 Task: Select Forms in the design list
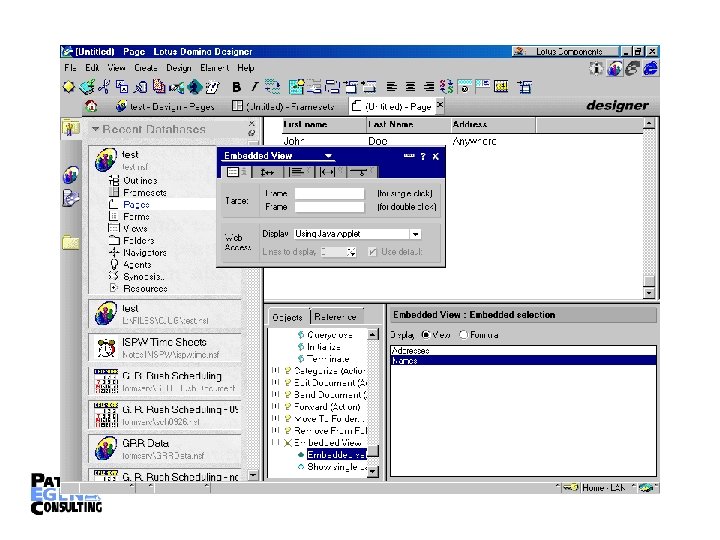136,216
